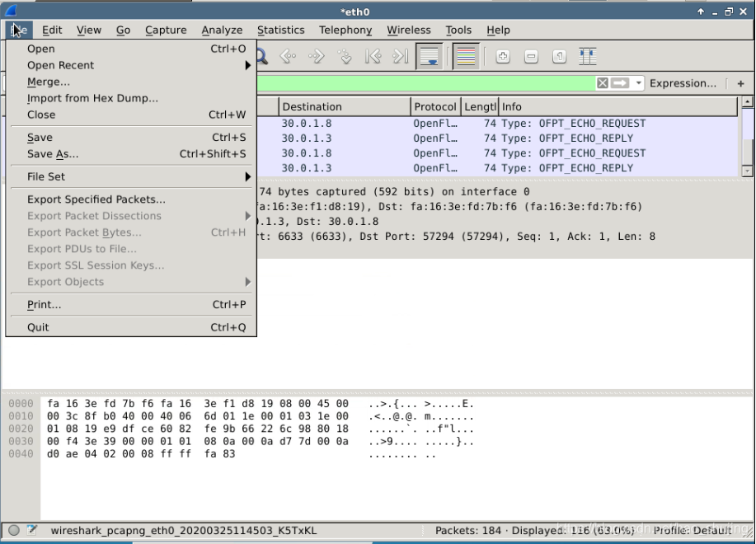This screenshot has width=756, height=544.
Task: Open the Telephony menu
Action: click(x=345, y=30)
